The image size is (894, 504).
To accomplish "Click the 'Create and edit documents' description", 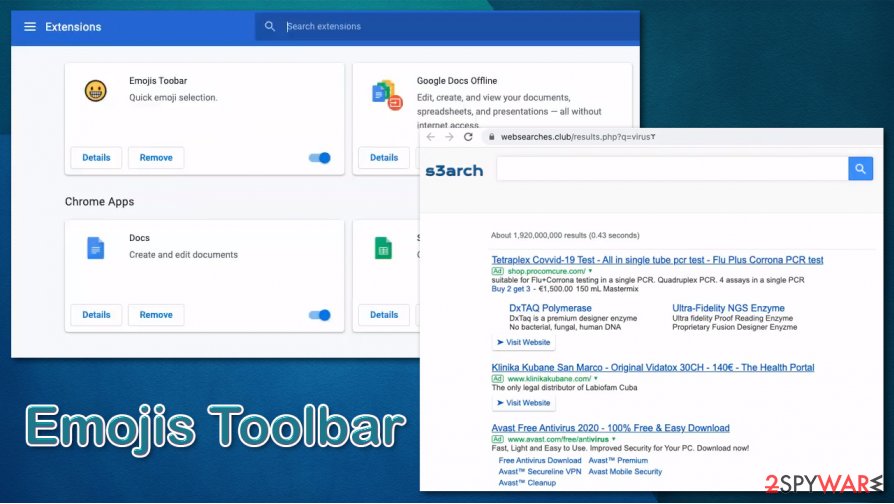I will click(183, 255).
